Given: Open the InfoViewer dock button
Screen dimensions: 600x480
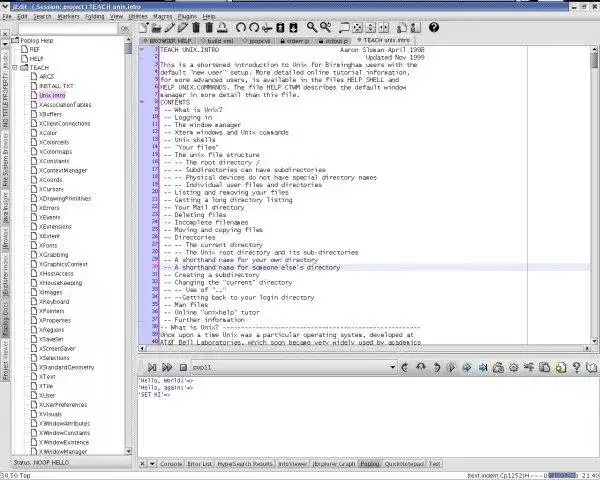Looking at the screenshot, I should 292,464.
